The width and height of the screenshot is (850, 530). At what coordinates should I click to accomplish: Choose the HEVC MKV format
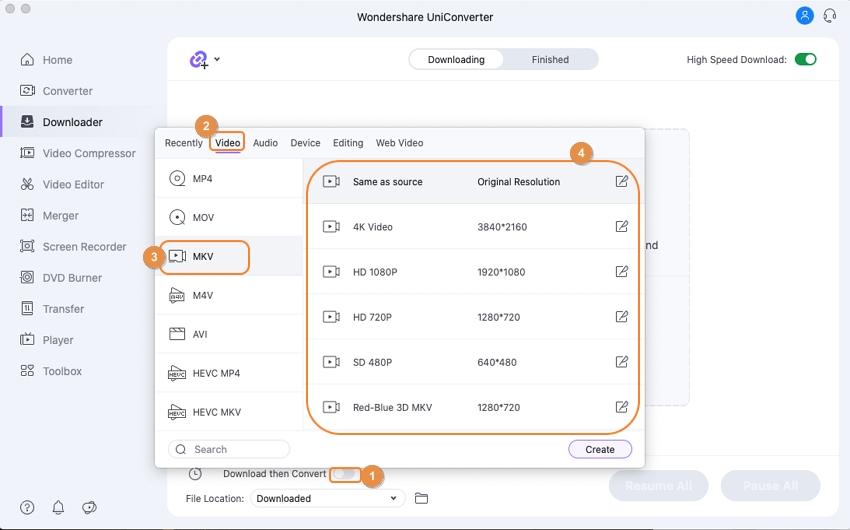coord(229,412)
